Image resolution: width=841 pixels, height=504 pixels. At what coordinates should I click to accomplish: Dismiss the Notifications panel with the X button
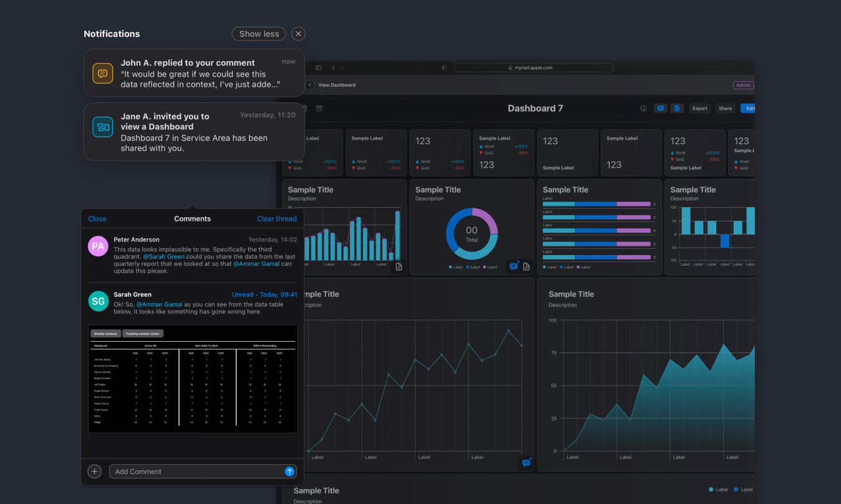click(298, 34)
